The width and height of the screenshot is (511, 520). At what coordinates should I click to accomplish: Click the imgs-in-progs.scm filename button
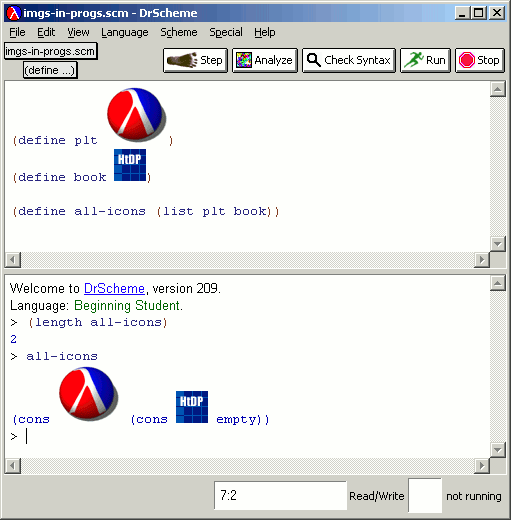click(x=51, y=51)
